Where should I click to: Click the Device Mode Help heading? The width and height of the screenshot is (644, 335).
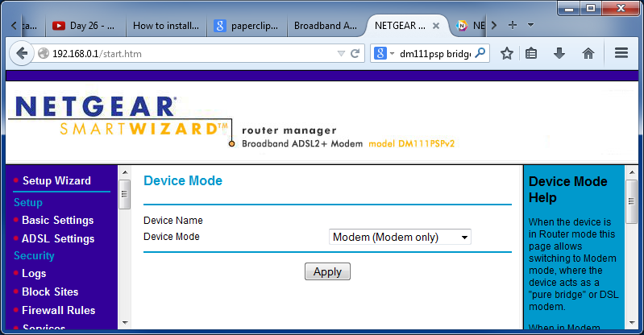coord(567,189)
